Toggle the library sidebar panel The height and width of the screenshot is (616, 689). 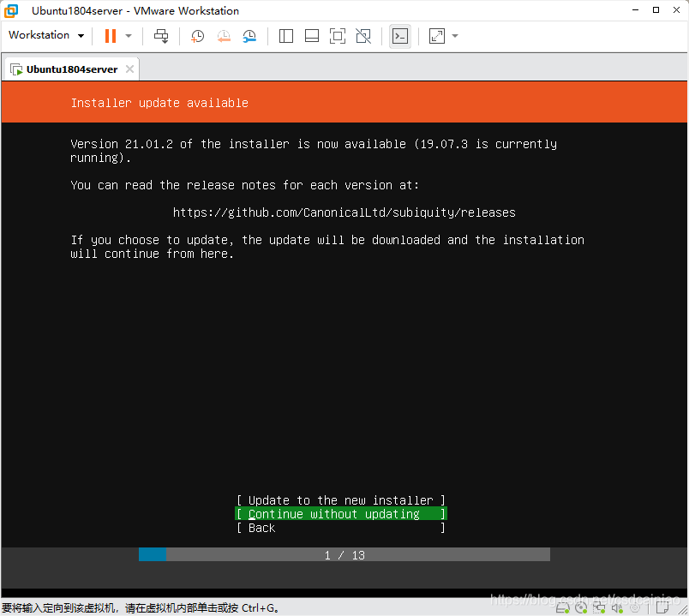point(286,36)
